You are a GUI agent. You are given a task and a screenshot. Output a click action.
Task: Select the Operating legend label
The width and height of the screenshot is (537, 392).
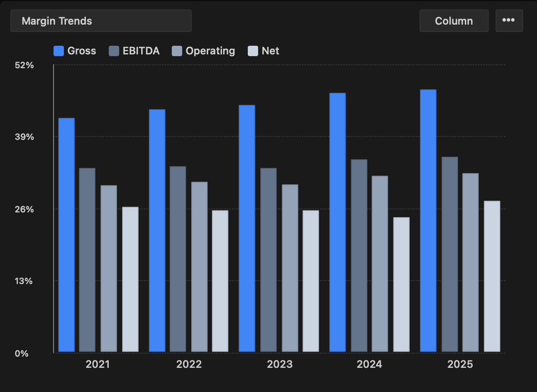209,51
